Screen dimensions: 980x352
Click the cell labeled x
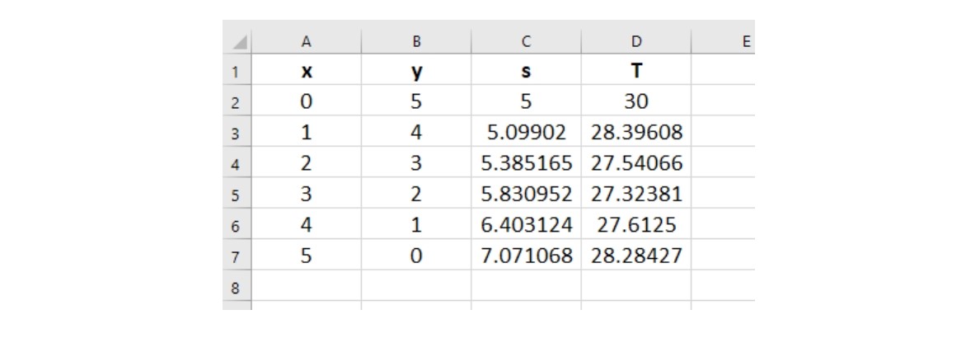click(307, 72)
